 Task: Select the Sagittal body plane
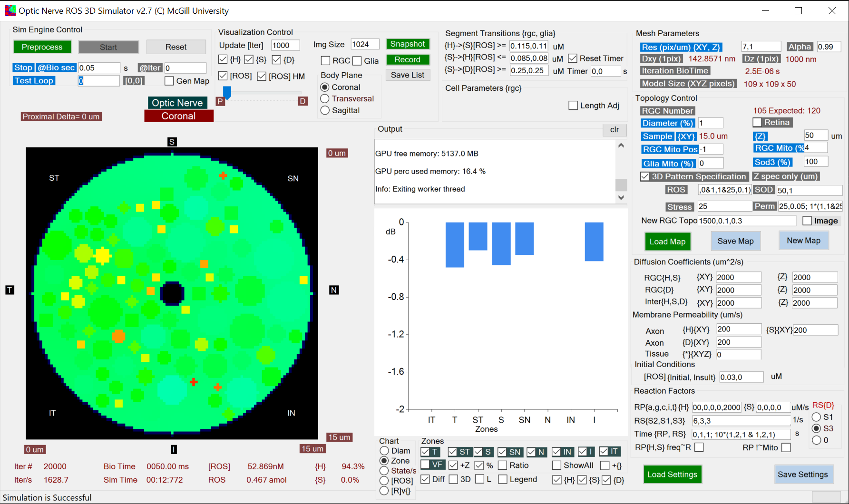[325, 110]
